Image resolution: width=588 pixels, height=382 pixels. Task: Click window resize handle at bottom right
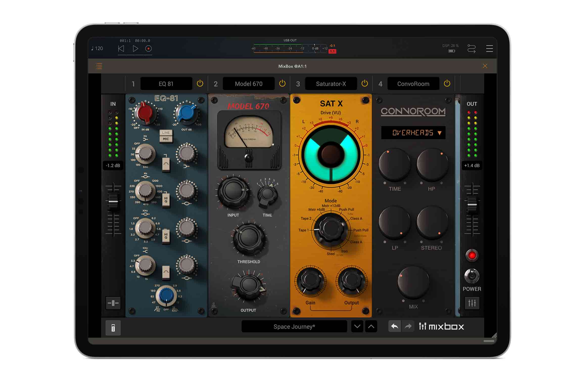click(494, 335)
